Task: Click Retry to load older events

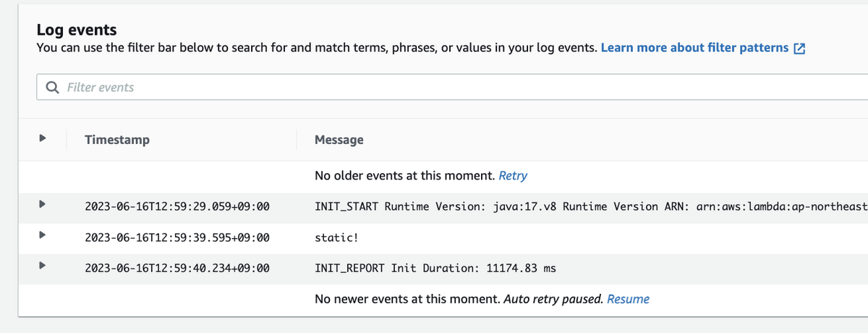Action: pos(513,175)
